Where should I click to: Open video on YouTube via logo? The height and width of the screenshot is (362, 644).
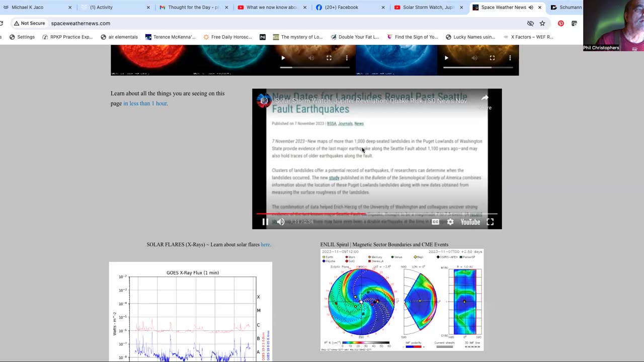[470, 222]
